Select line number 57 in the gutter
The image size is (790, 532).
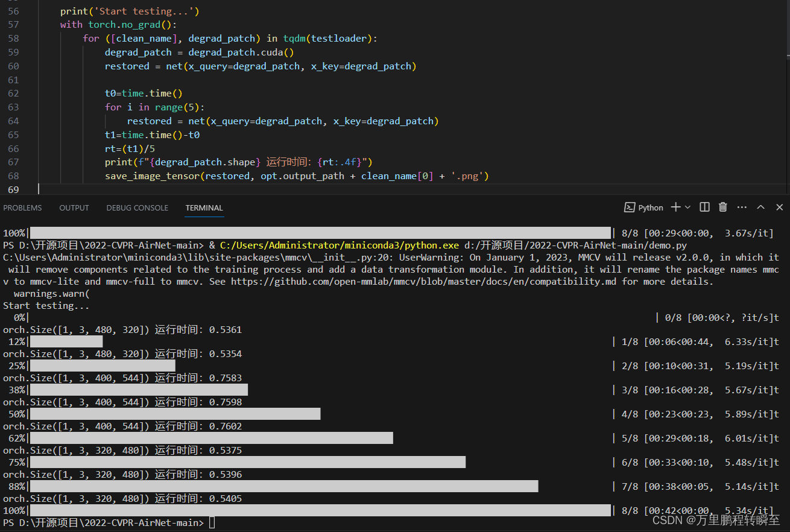click(x=13, y=24)
